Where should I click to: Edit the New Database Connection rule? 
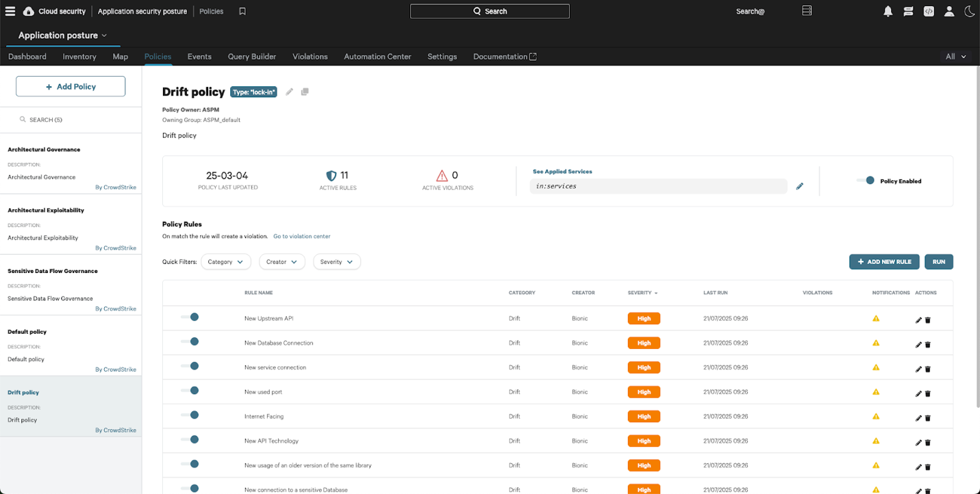click(x=918, y=345)
